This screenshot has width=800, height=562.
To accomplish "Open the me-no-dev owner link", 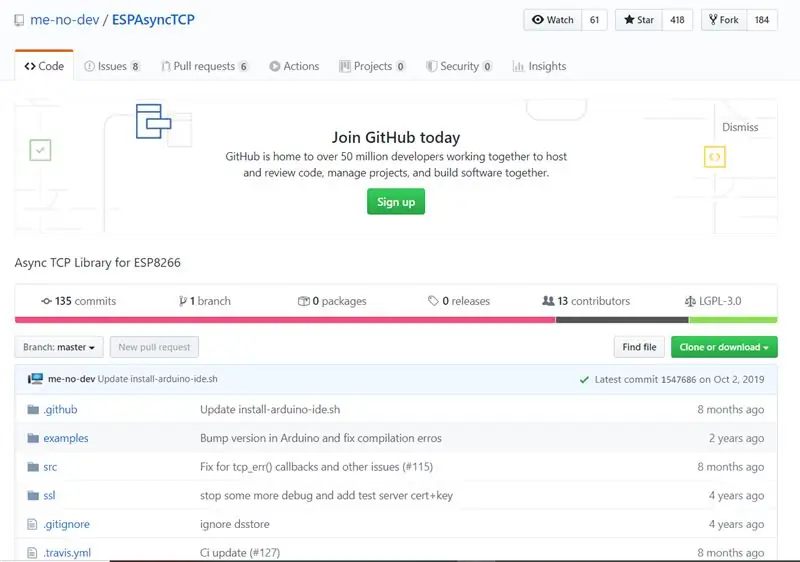I will (x=64, y=20).
